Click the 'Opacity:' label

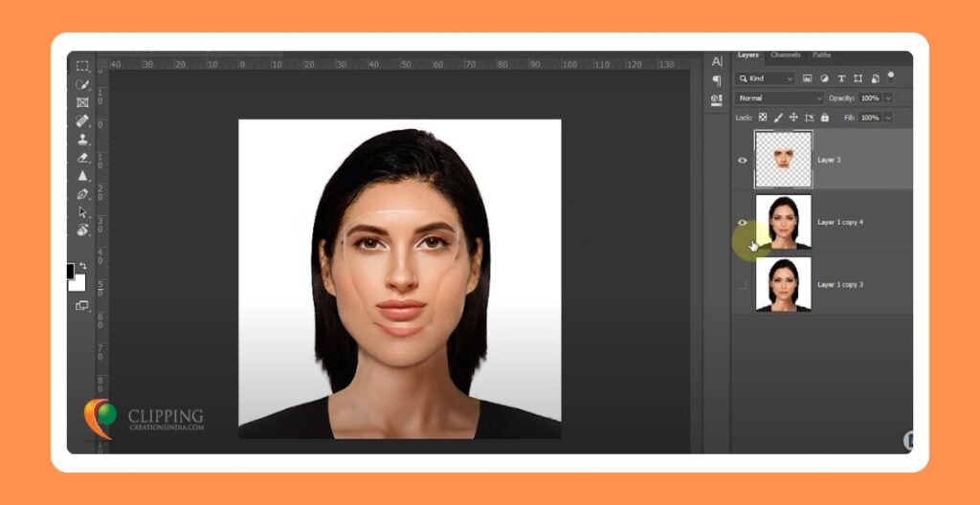(x=841, y=99)
